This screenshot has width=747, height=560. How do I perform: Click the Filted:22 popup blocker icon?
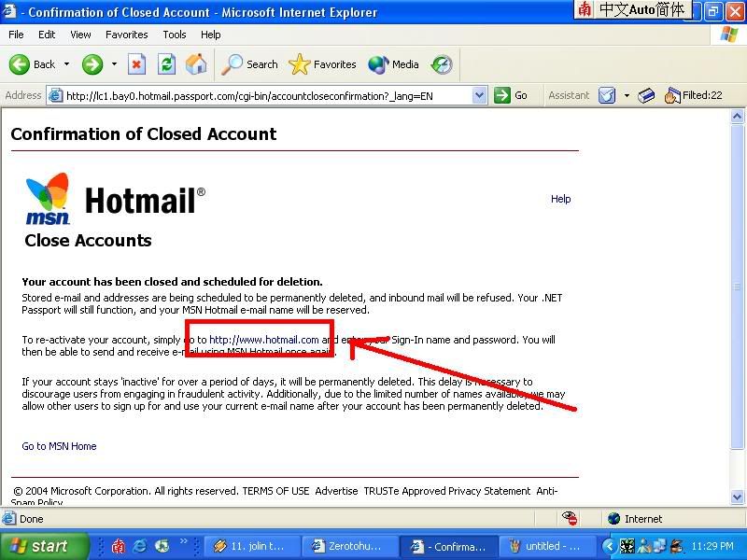coord(694,96)
